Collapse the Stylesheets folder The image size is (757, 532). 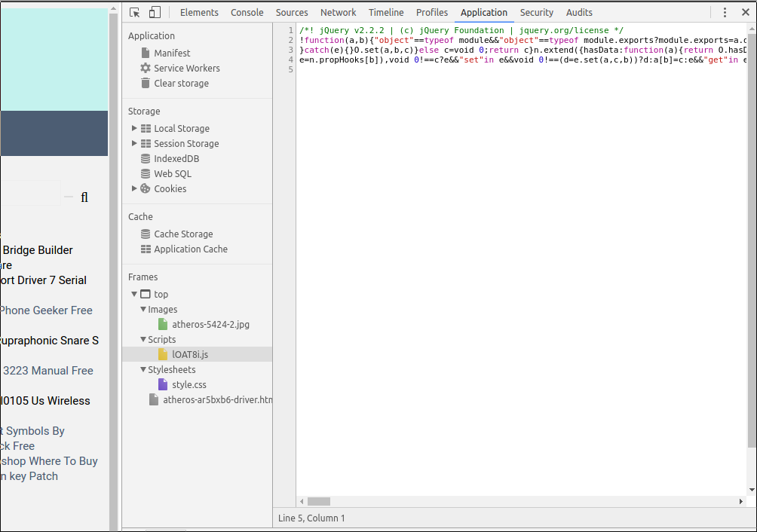click(x=143, y=369)
